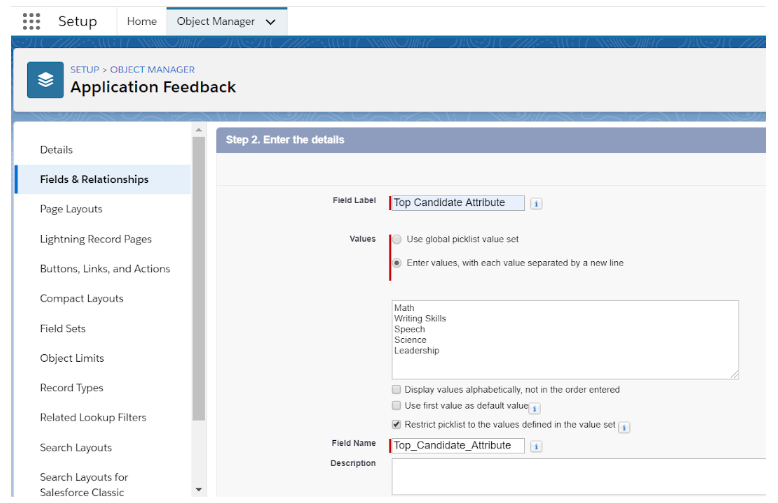
Task: Expand the Object Manager tab dropdown chevron
Action: point(270,22)
